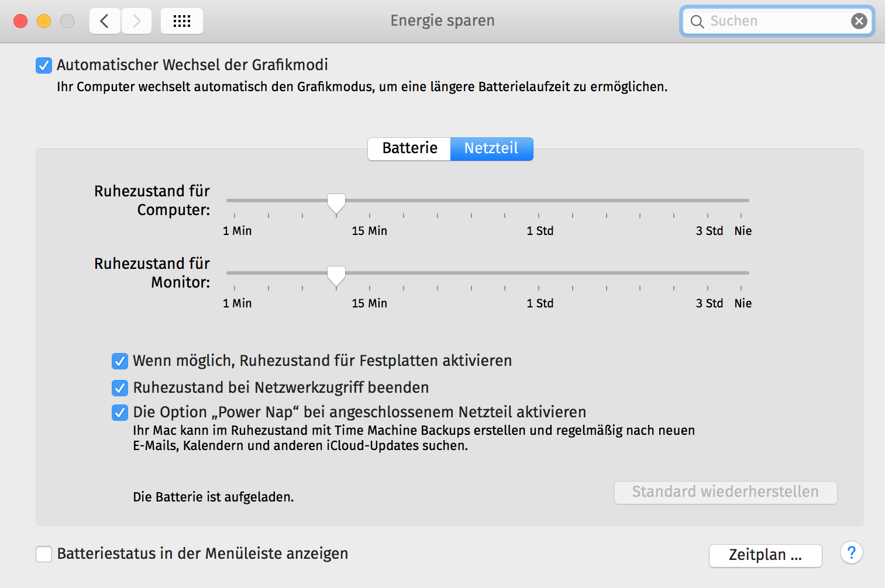Click the computer sleep slider thumb
The width and height of the screenshot is (885, 588).
click(336, 204)
